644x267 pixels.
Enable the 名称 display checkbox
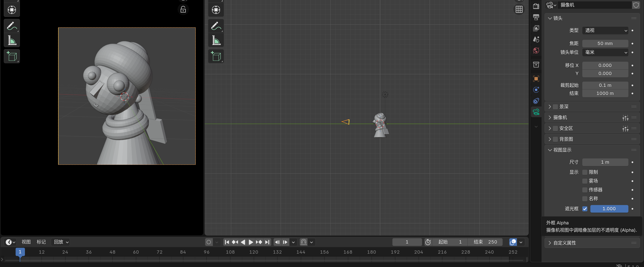pos(585,198)
